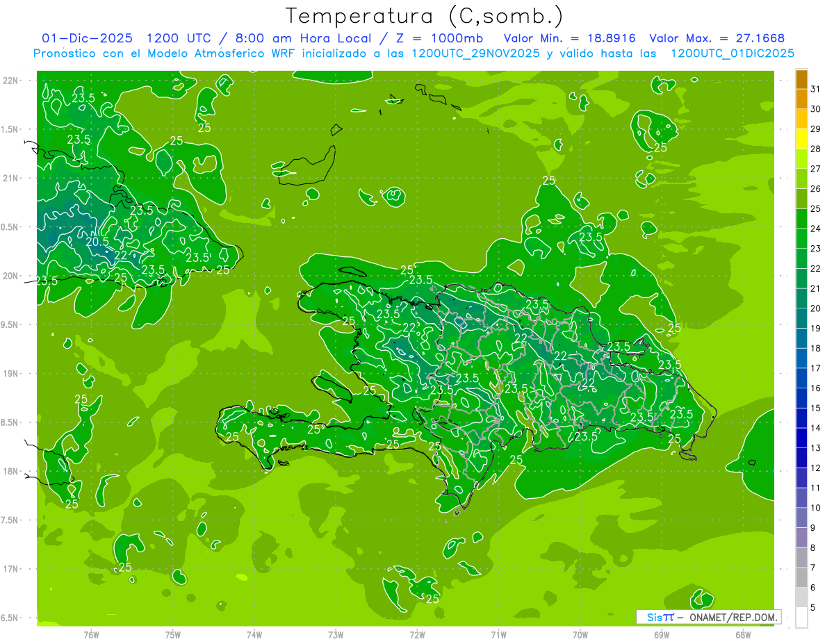Select the teal legend band between 19 and 20
Image resolution: width=834 pixels, height=644 pixels.
[801, 318]
